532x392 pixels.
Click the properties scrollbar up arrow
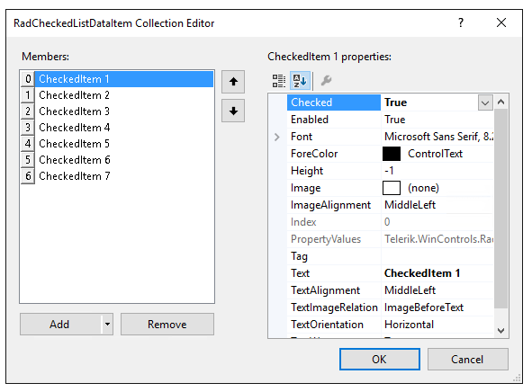pos(500,102)
